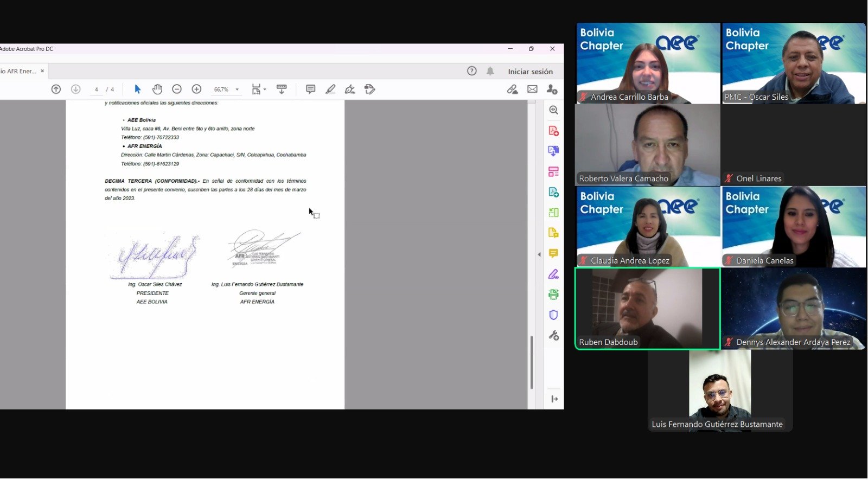Click the page number input field
The image size is (868, 480).
97,89
